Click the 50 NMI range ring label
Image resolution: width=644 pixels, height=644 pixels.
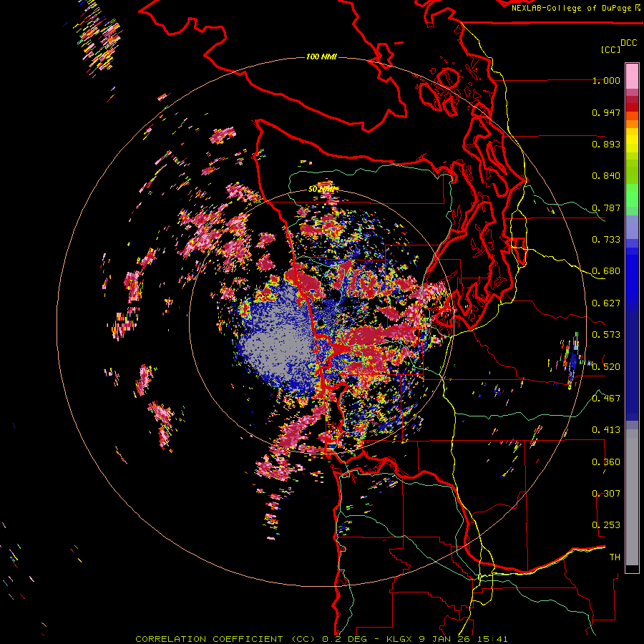pyautogui.click(x=323, y=189)
